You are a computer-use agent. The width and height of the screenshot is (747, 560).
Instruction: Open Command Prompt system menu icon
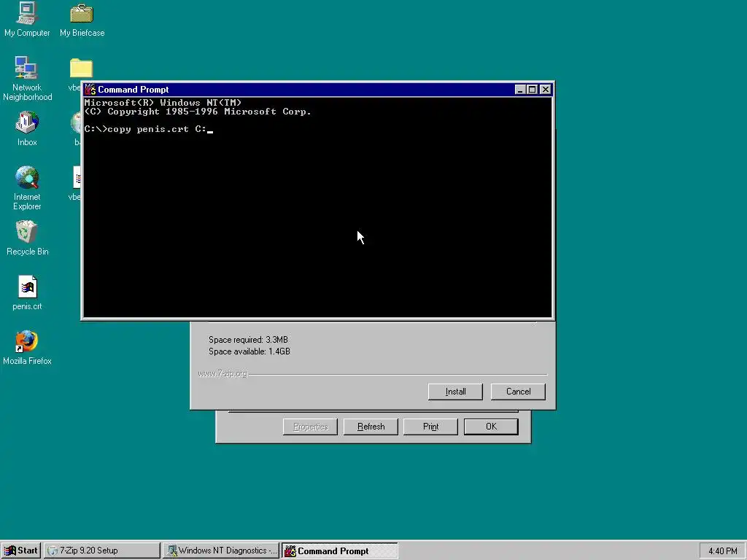click(x=90, y=90)
